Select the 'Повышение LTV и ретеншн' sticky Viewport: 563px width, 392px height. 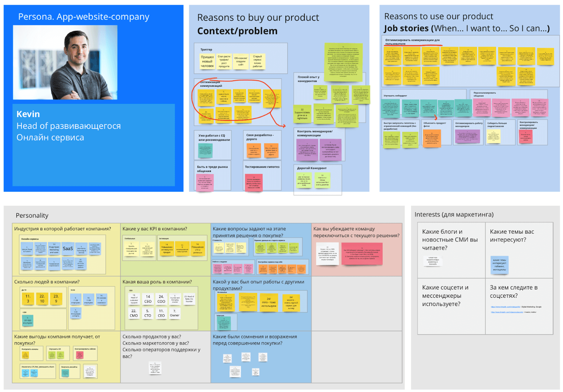198,249
